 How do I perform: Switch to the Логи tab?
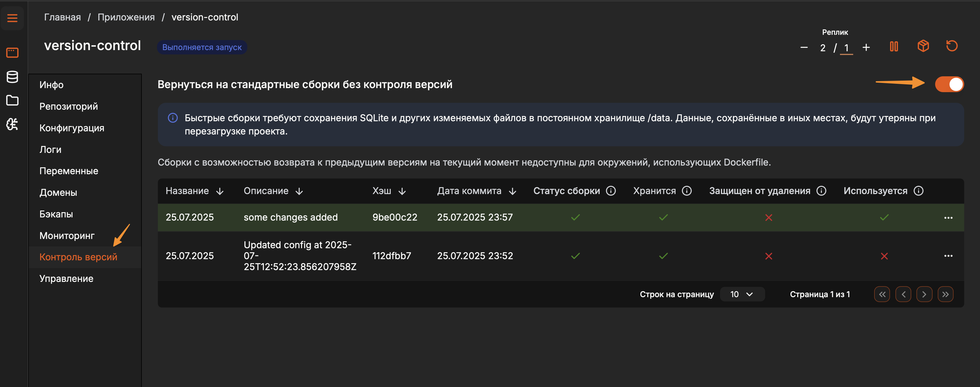(x=50, y=149)
